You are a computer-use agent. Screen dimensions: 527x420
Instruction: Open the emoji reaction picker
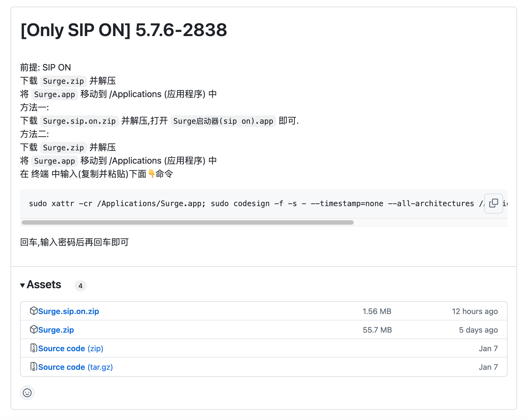[x=27, y=393]
